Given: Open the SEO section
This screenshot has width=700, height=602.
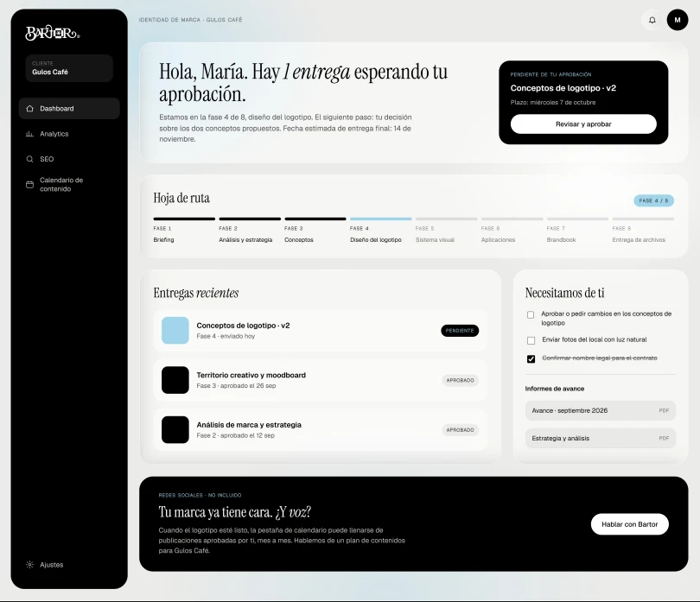Looking at the screenshot, I should [69, 159].
